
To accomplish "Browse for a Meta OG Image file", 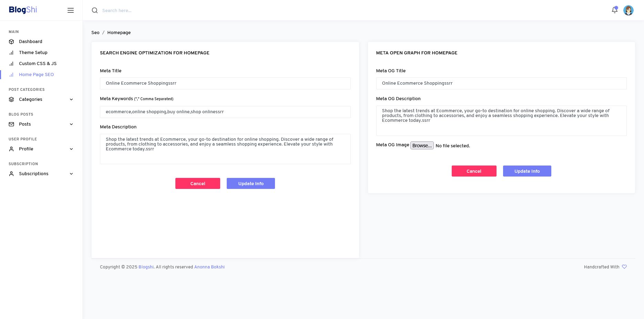I will pos(422,146).
